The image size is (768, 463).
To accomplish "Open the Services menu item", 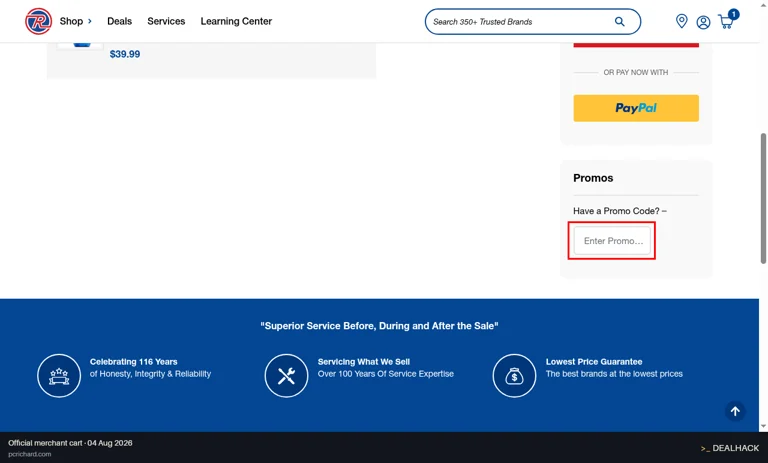I will pos(166,21).
